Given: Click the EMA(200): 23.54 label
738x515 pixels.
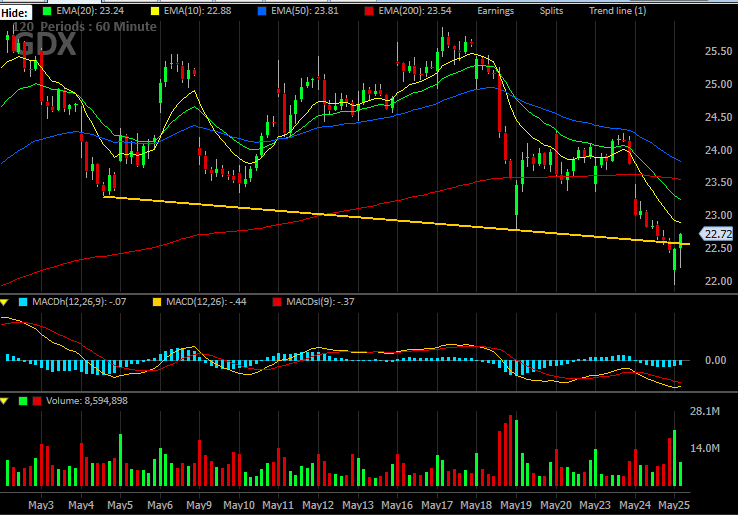Looking at the screenshot, I should click(415, 11).
